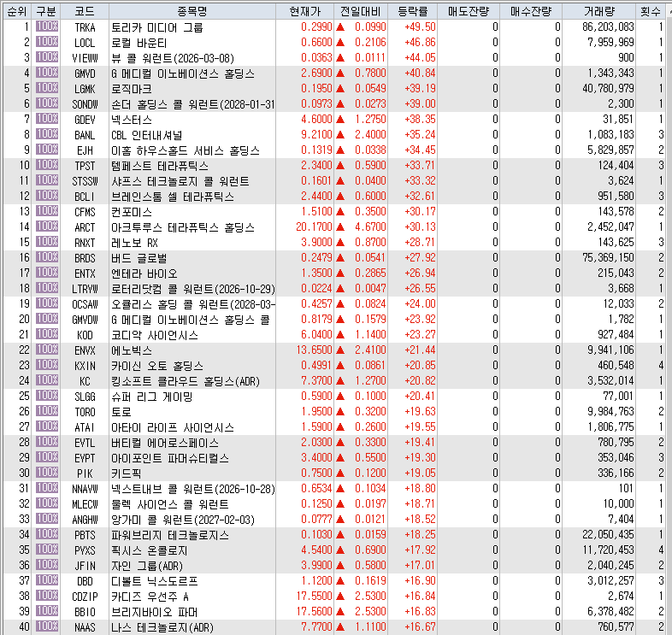Click the up-arrow icon in GDEV row
Image resolution: width=672 pixels, height=635 pixels.
[x=340, y=119]
